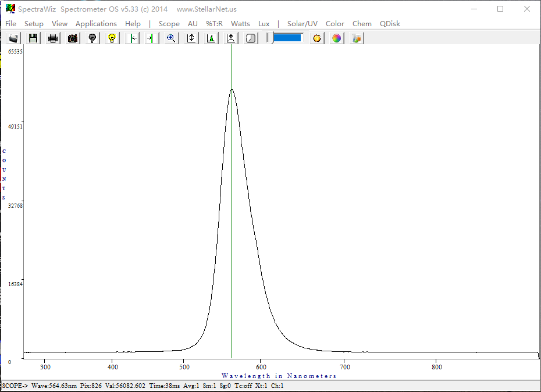Open the Applications menu
This screenshot has width=541, height=392.
[x=96, y=24]
